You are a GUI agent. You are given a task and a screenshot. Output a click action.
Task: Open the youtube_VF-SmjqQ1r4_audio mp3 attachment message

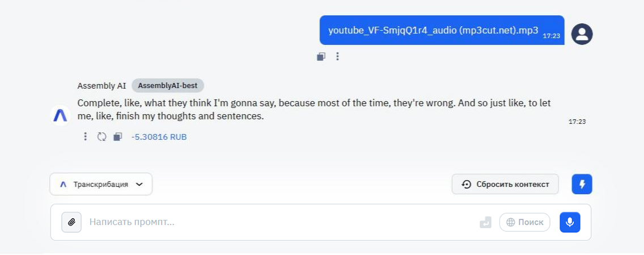433,31
